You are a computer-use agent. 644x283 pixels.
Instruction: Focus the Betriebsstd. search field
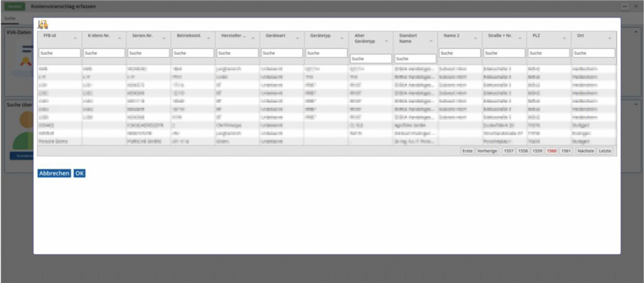(193, 53)
